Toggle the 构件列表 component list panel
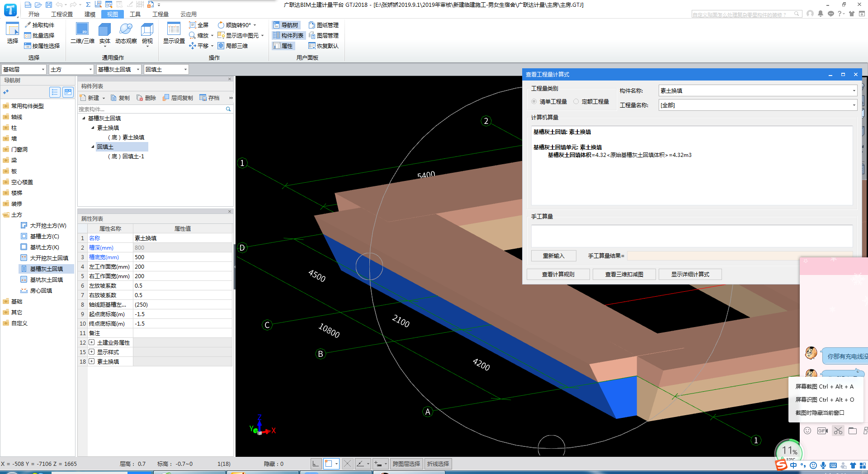The image size is (868, 474). pyautogui.click(x=288, y=35)
